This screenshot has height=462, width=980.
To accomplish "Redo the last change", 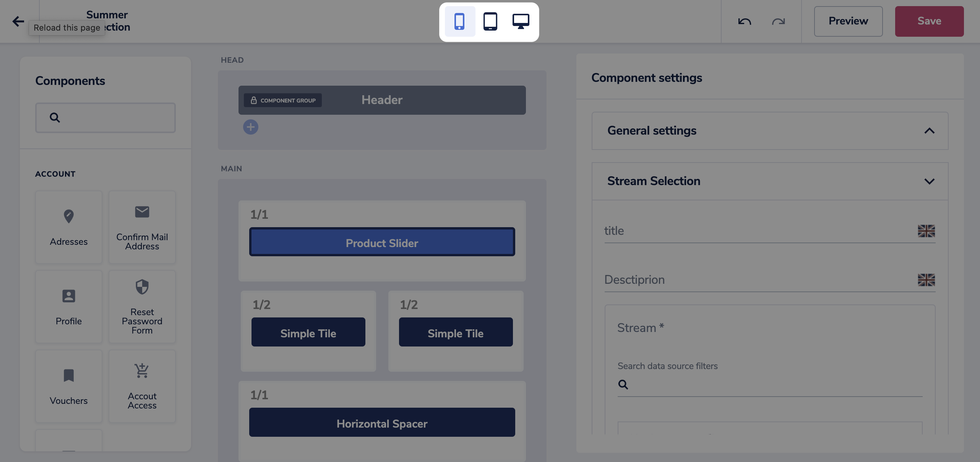I will coord(778,21).
